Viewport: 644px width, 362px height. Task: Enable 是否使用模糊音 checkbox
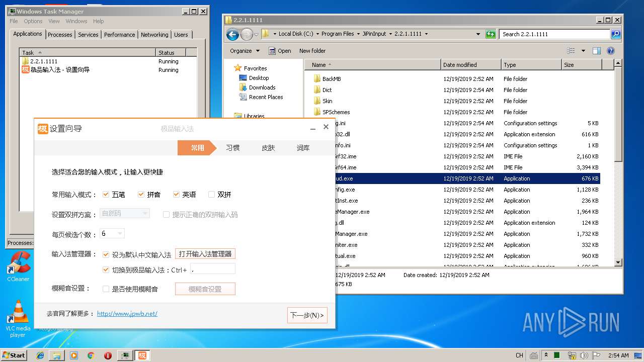pos(106,289)
